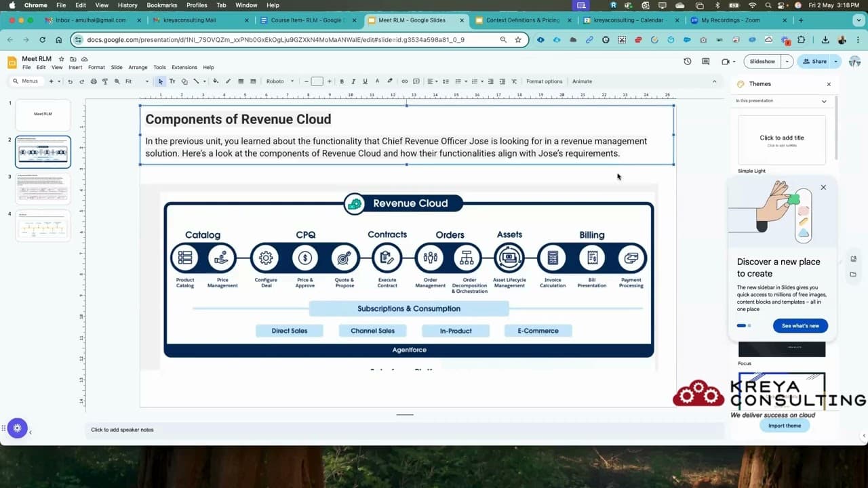Insert a link with the chain icon

click(x=405, y=81)
